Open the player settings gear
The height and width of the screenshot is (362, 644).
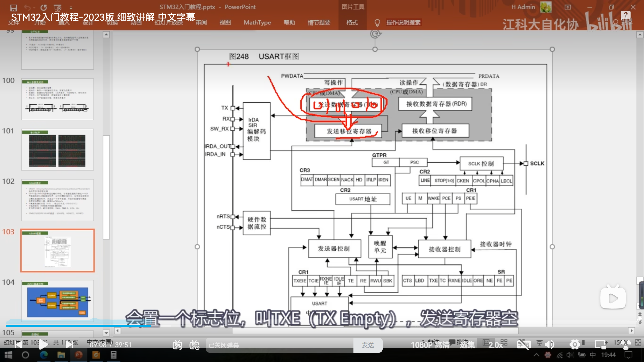click(x=575, y=344)
